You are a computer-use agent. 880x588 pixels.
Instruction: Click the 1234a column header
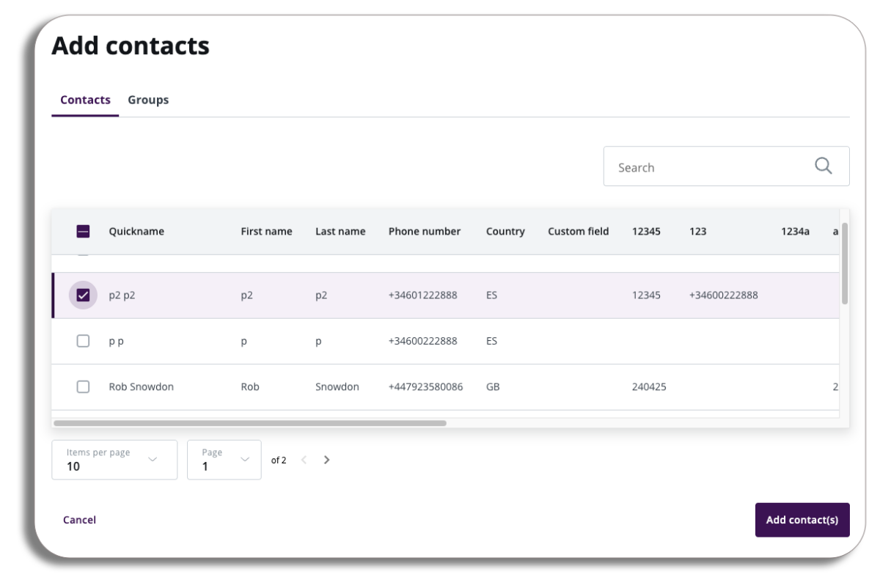point(795,231)
